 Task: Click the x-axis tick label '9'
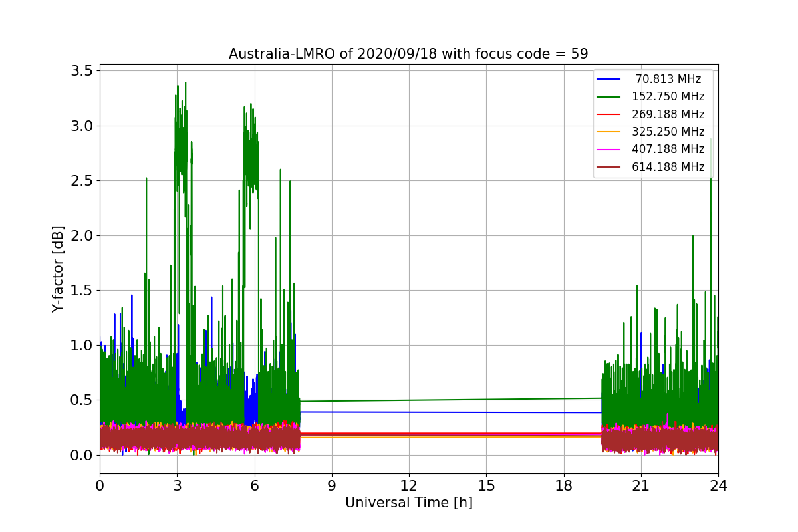coord(331,486)
